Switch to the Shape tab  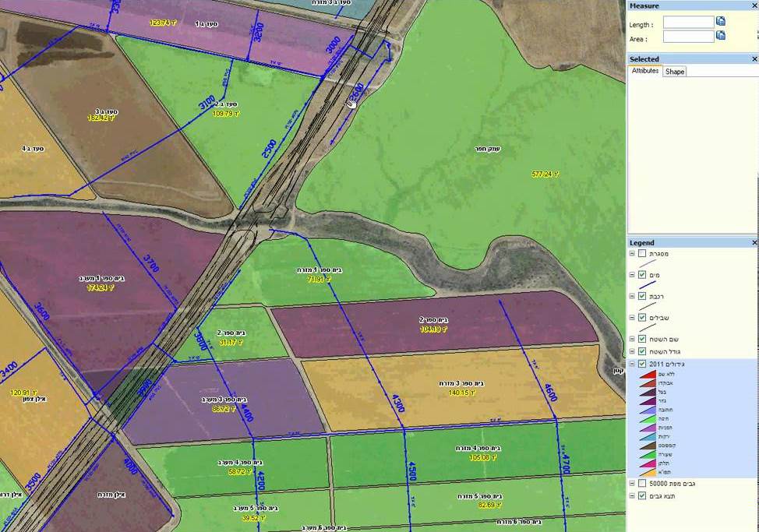pyautogui.click(x=674, y=72)
